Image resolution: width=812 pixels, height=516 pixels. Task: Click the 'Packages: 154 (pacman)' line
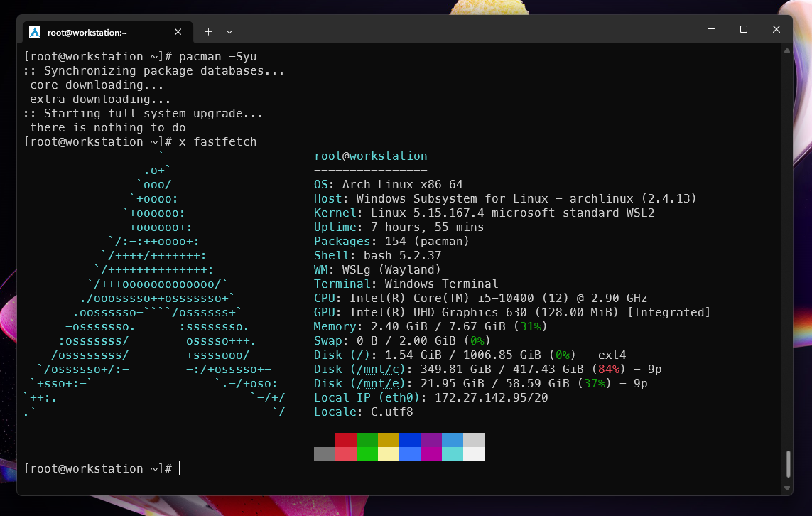(391, 242)
